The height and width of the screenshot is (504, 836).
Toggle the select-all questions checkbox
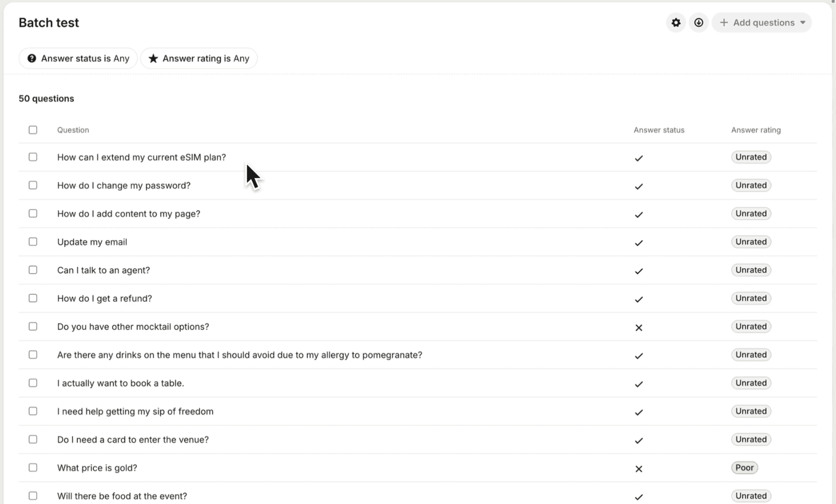pos(33,130)
